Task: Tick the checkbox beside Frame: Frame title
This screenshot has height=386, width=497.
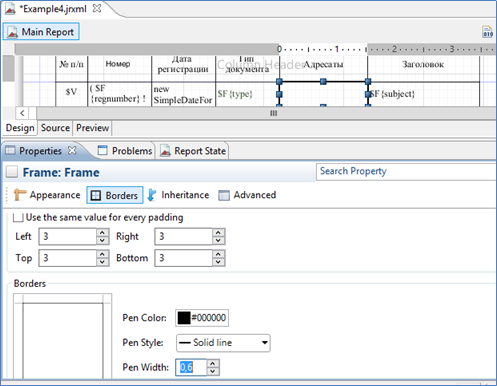Action: pyautogui.click(x=12, y=172)
